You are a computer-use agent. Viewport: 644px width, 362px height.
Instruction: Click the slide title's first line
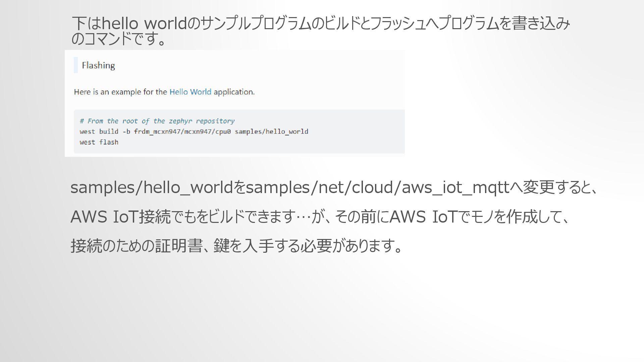tap(320, 23)
